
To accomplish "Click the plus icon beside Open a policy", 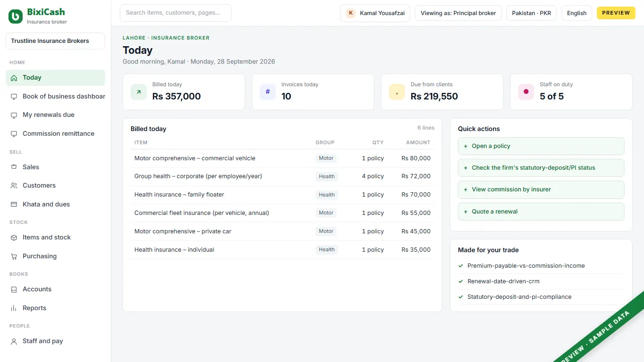I will coord(466,146).
